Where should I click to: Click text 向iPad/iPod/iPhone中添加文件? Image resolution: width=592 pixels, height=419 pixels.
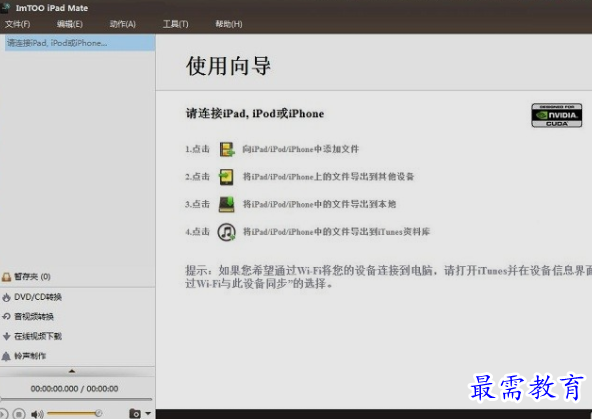(301, 149)
